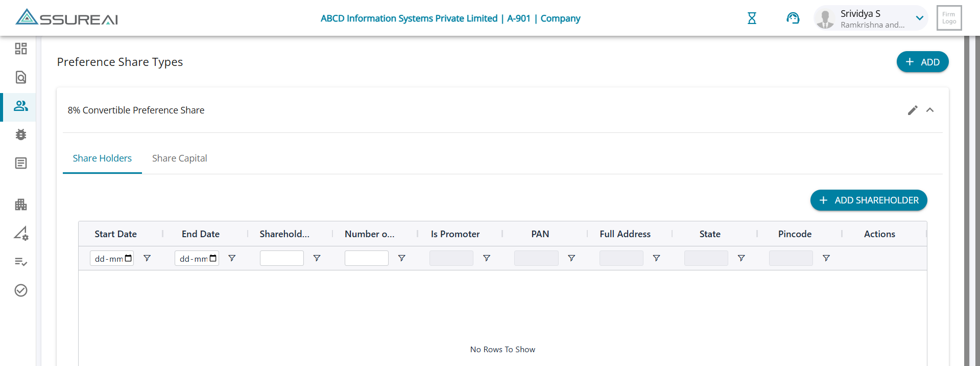The image size is (980, 366).
Task: Open the checklist sidebar icon
Action: point(21,262)
